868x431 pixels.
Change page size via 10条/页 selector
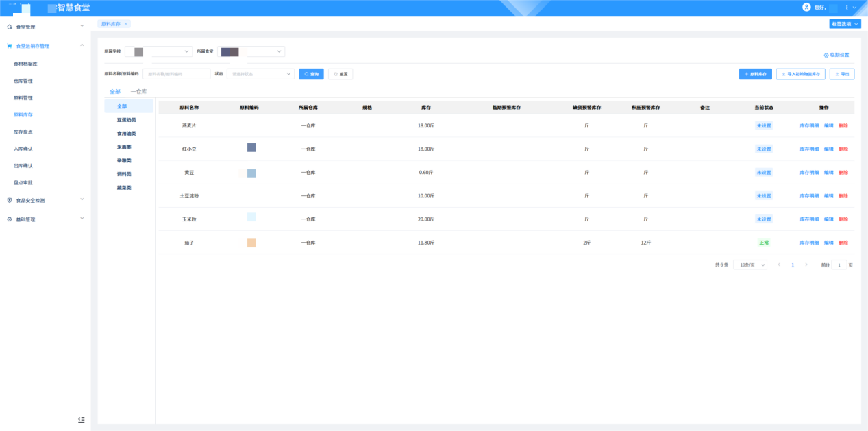[749, 264]
